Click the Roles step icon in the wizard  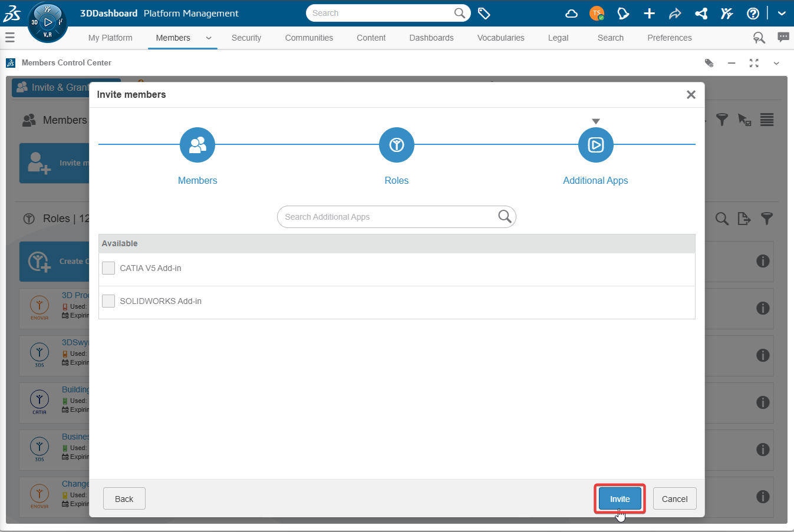397,145
